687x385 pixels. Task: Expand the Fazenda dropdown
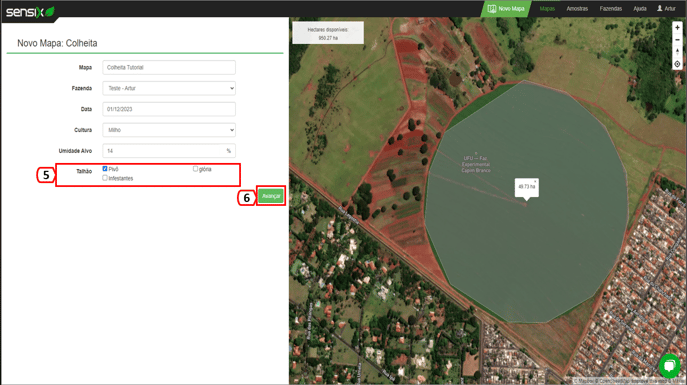[169, 88]
